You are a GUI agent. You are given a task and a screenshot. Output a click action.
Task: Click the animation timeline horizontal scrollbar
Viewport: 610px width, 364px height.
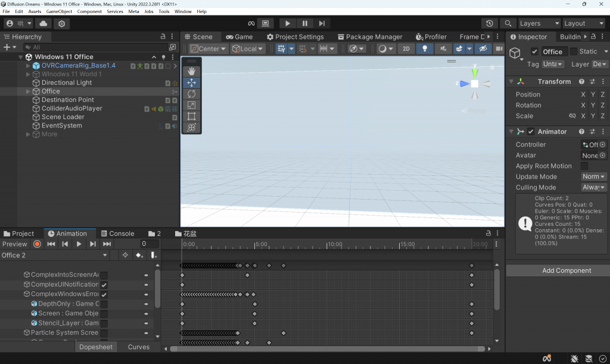328,349
